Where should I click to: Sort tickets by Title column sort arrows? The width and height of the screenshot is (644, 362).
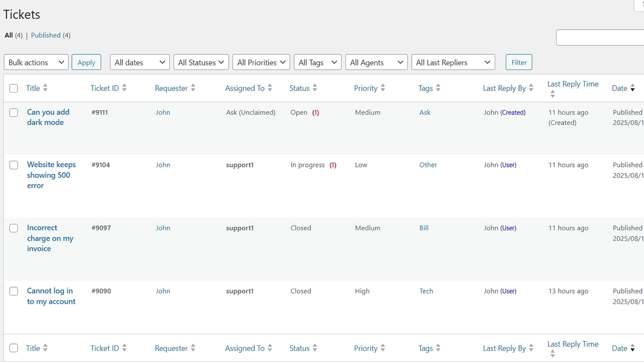[45, 88]
